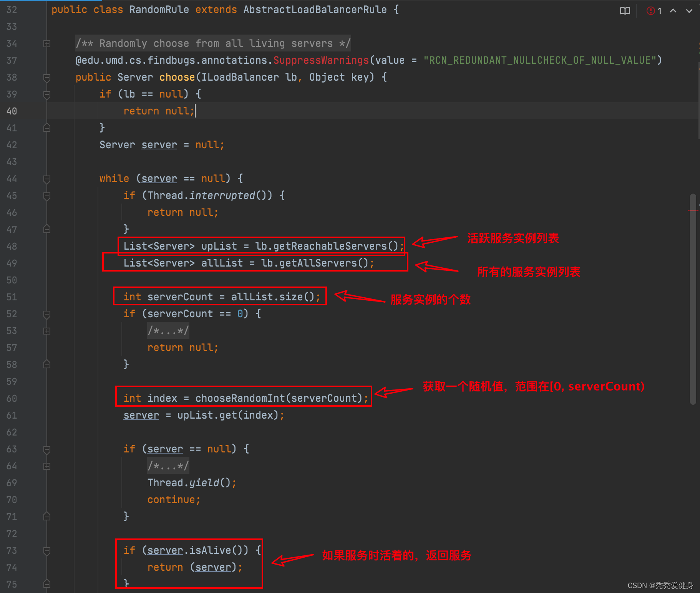
Task: Expand the collapsed Javadoc comment at line 34
Action: (x=47, y=44)
